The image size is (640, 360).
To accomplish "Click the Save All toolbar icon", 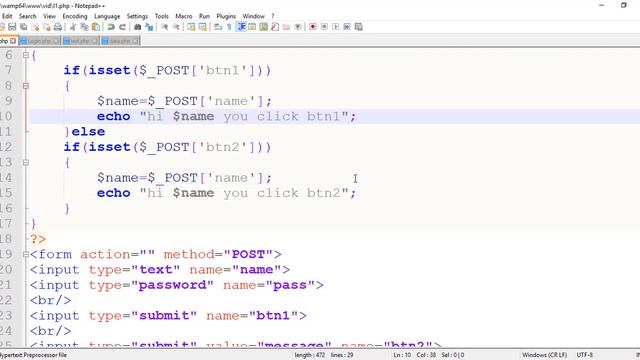I will coord(24,27).
